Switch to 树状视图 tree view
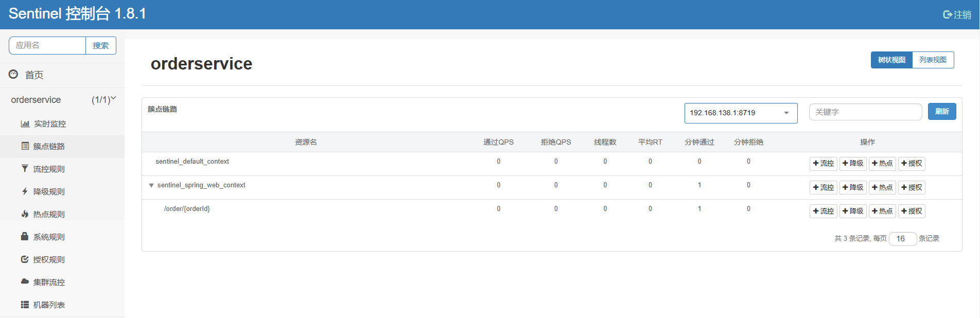 (x=891, y=60)
